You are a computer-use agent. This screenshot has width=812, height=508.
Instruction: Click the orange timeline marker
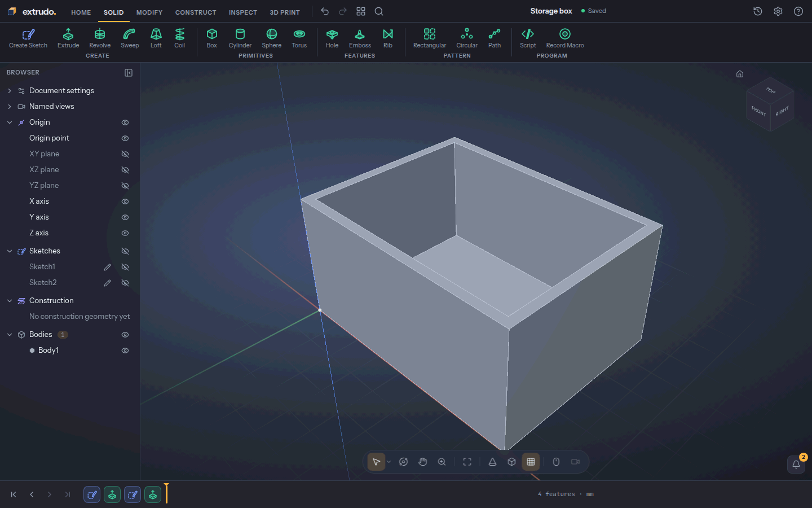pyautogui.click(x=166, y=493)
